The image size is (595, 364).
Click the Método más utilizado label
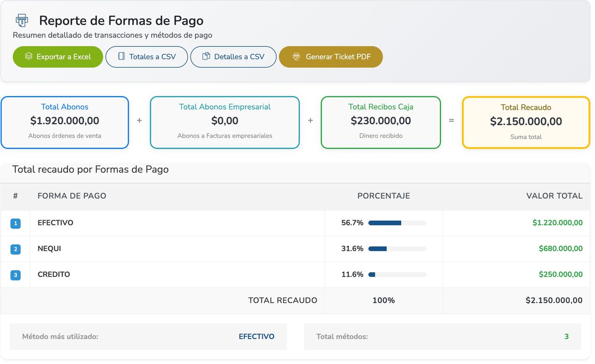point(60,337)
